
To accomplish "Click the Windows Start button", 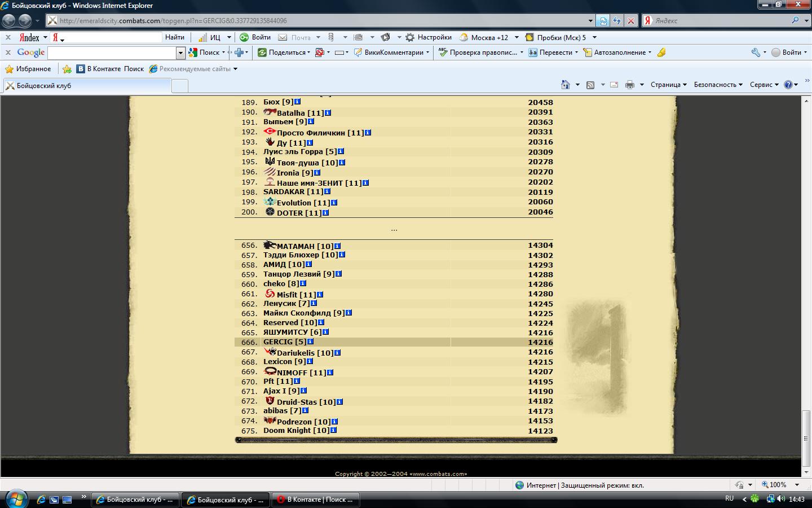I will coord(15,499).
